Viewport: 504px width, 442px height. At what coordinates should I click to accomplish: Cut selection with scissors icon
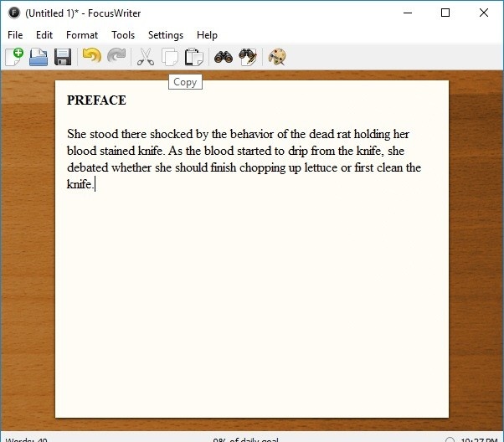[x=146, y=57]
